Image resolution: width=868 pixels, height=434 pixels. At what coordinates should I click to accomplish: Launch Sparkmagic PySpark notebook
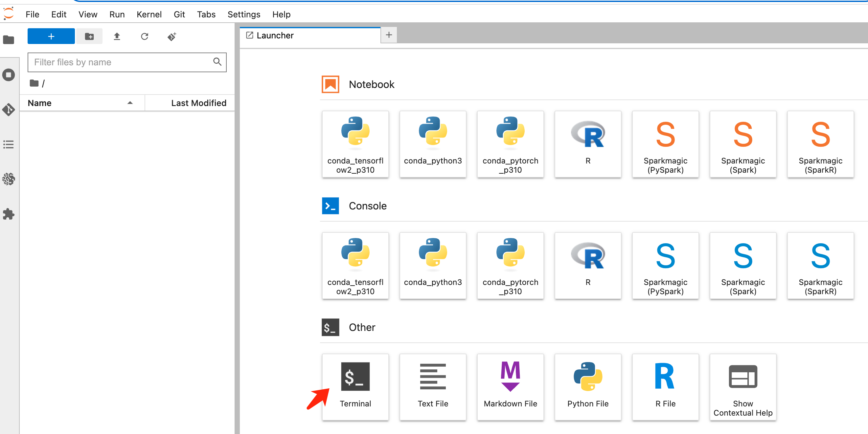[665, 144]
